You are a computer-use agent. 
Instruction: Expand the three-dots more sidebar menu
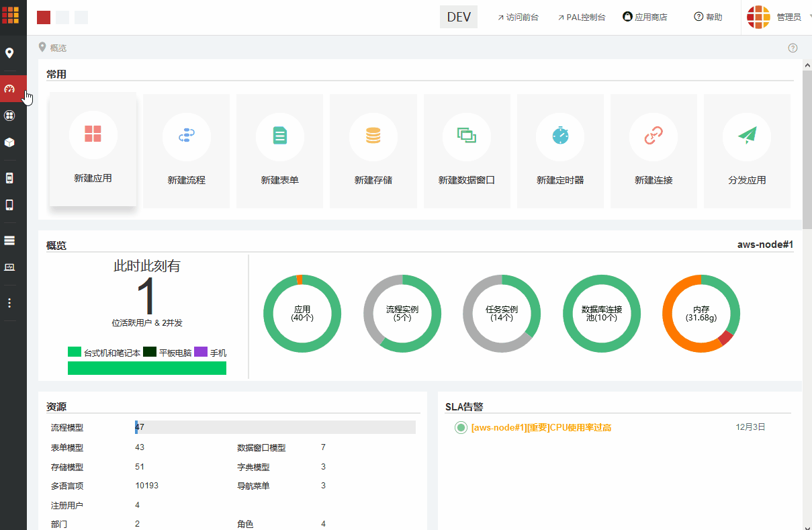coord(9,303)
